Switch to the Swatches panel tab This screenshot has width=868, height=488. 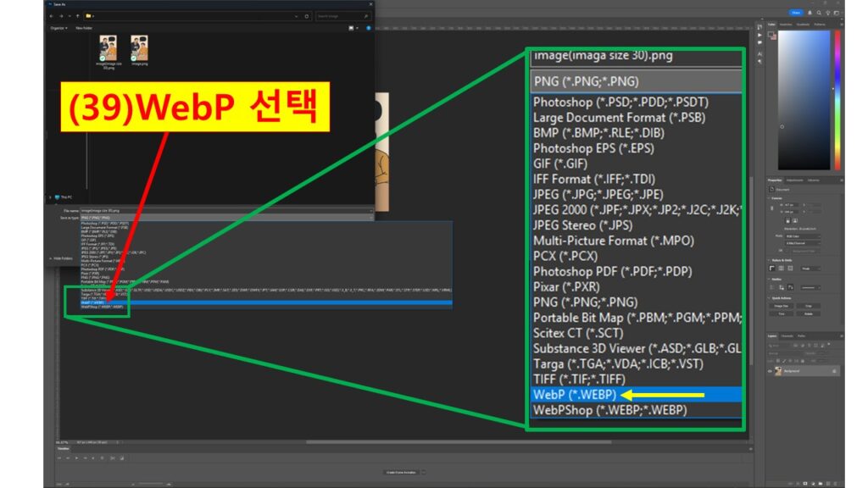click(786, 25)
